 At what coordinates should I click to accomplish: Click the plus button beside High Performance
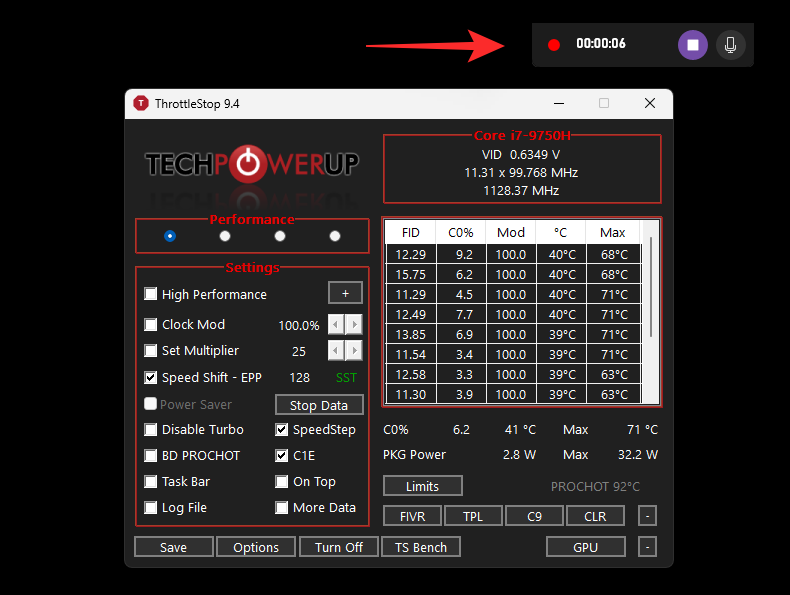coord(345,293)
